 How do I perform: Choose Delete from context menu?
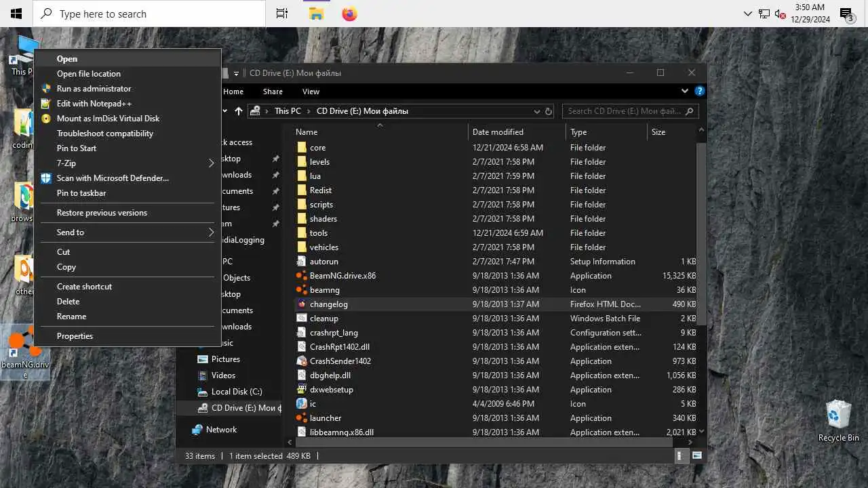(127, 302)
